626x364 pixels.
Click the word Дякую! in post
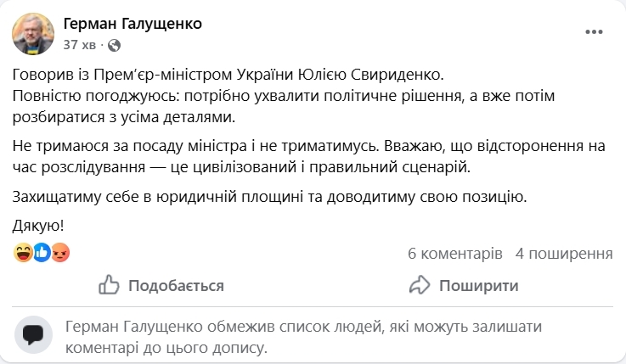39,227
